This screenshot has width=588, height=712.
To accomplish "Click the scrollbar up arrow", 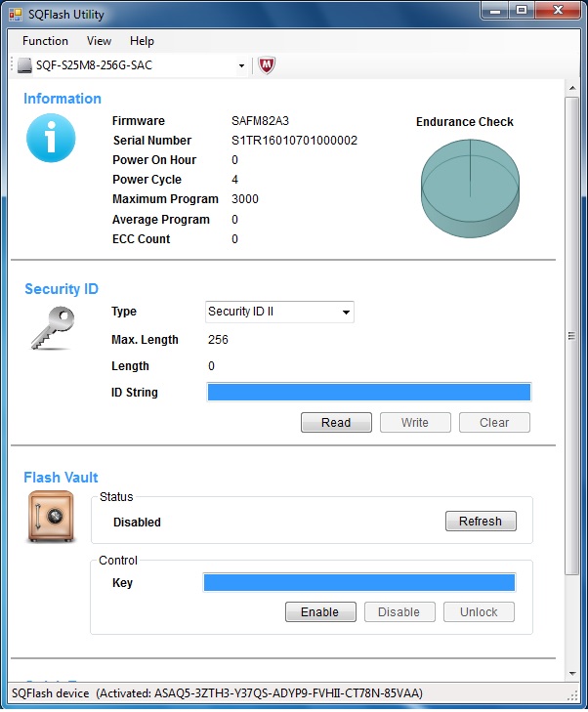I will (572, 88).
